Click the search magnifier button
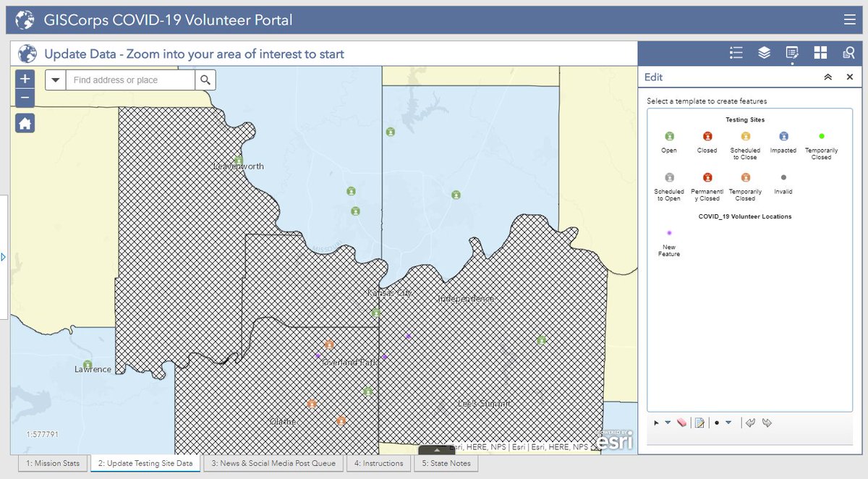This screenshot has width=868, height=479. tap(205, 80)
